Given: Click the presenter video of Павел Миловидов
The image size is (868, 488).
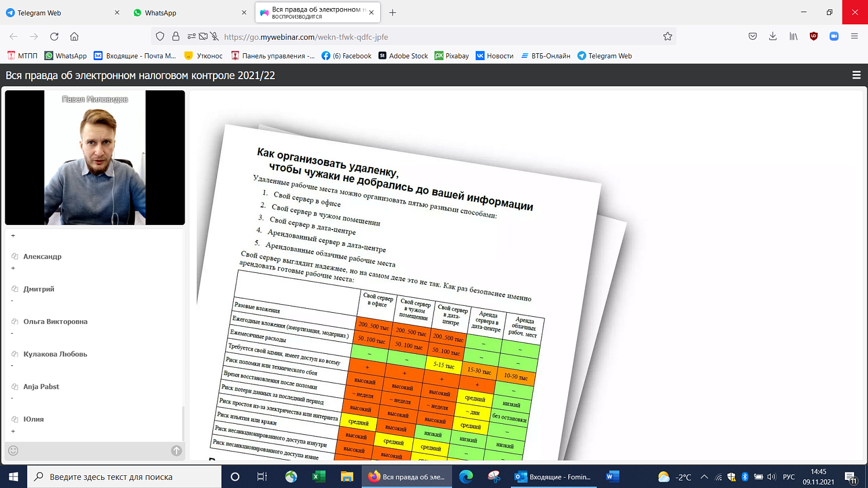Looking at the screenshot, I should click(x=95, y=157).
